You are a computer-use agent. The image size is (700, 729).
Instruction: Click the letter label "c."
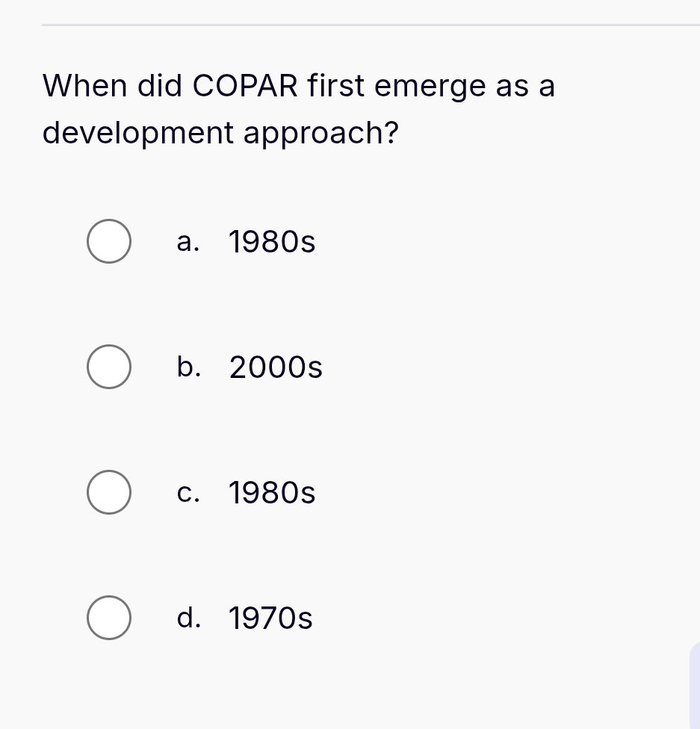click(188, 493)
